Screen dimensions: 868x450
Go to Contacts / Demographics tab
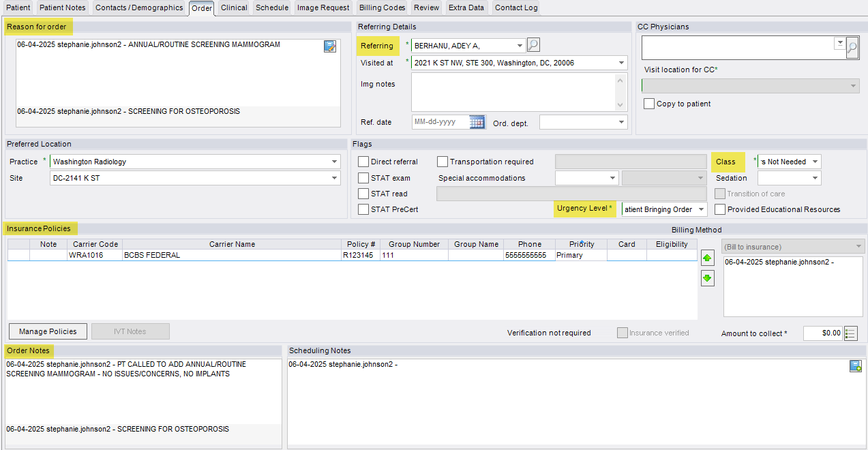[139, 7]
